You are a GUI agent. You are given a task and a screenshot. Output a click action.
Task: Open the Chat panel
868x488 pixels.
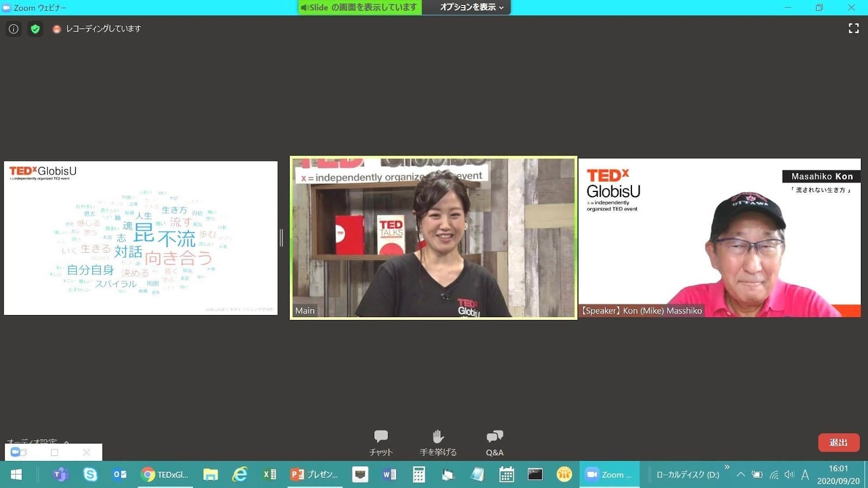[x=381, y=442]
